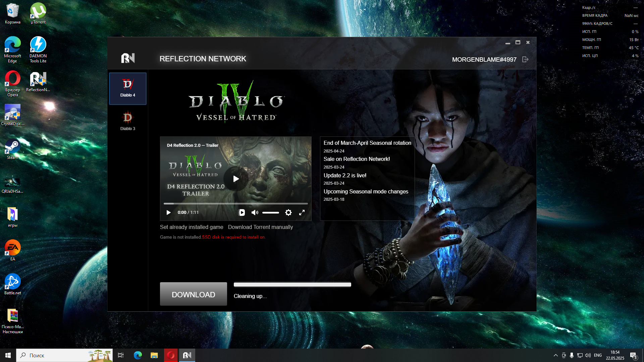The width and height of the screenshot is (644, 362).
Task: Open EA desktop shortcut
Action: pos(13,251)
